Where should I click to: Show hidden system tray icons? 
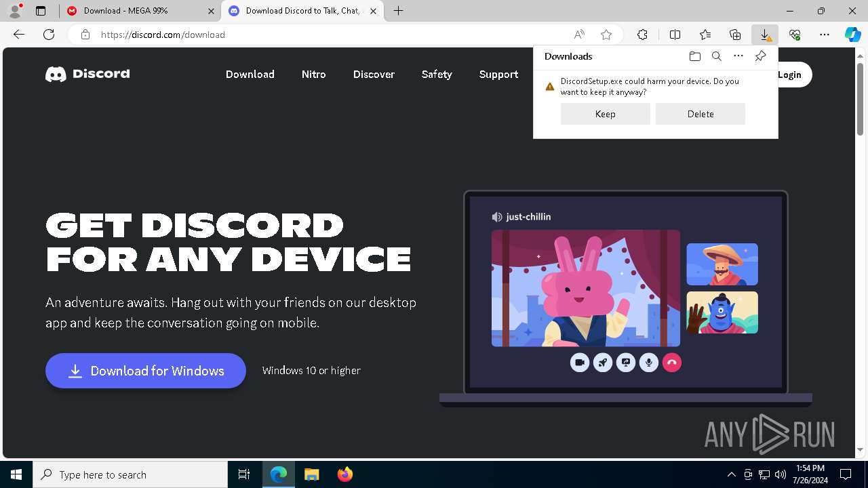pyautogui.click(x=731, y=474)
